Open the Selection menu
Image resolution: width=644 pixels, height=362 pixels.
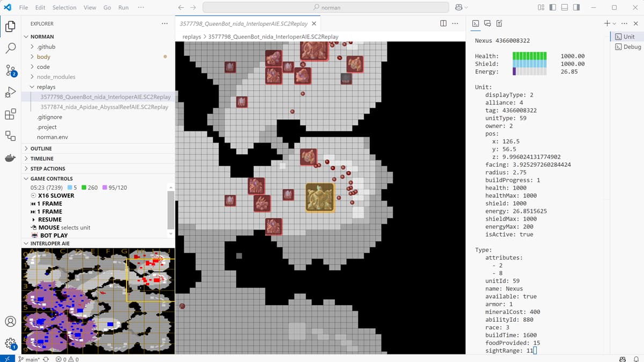64,8
